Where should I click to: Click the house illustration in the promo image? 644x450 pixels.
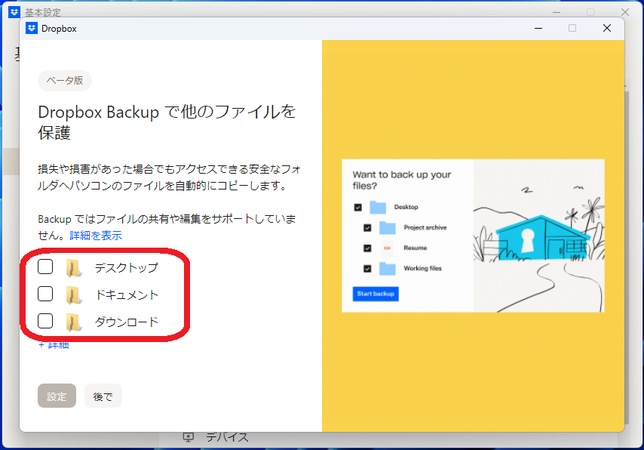[543, 237]
